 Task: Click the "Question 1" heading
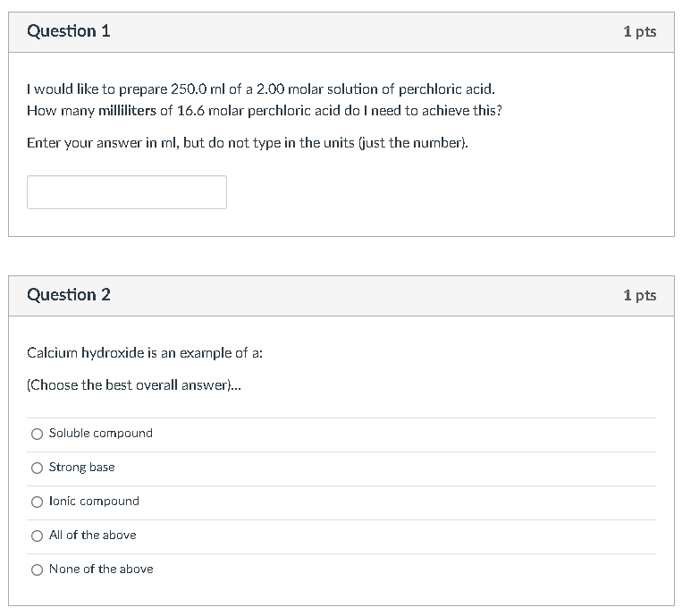click(x=69, y=31)
